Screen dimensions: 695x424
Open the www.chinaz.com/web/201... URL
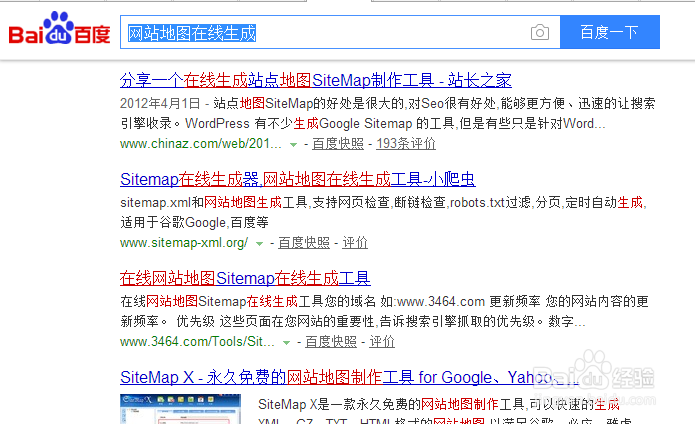coord(200,144)
